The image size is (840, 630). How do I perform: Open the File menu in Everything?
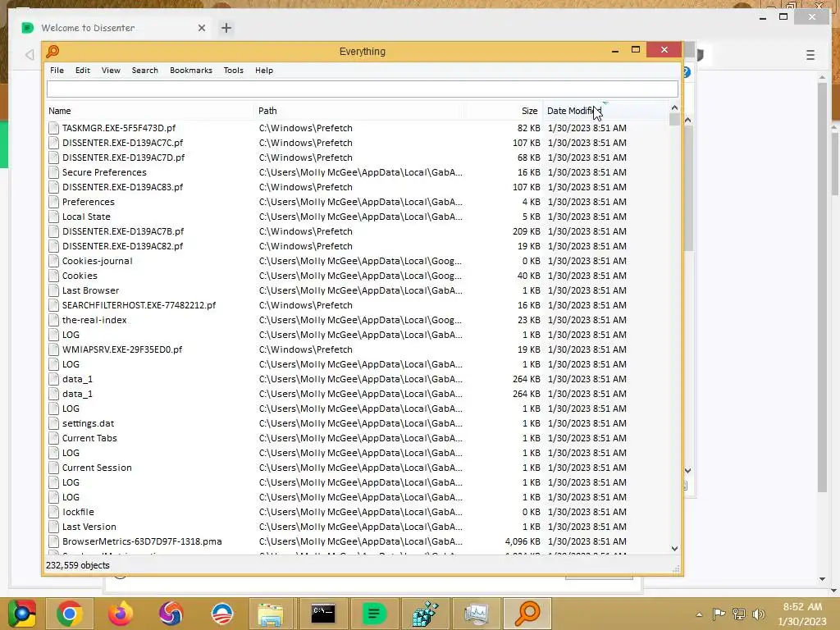pos(57,71)
